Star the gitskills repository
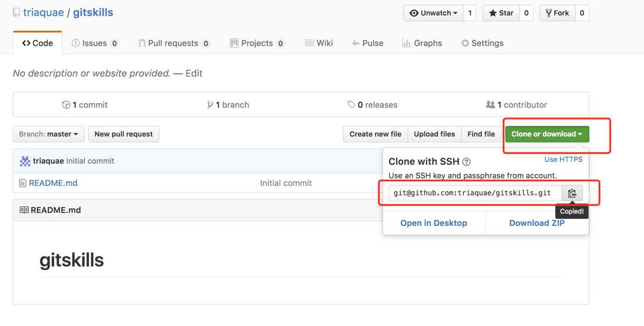 500,13
